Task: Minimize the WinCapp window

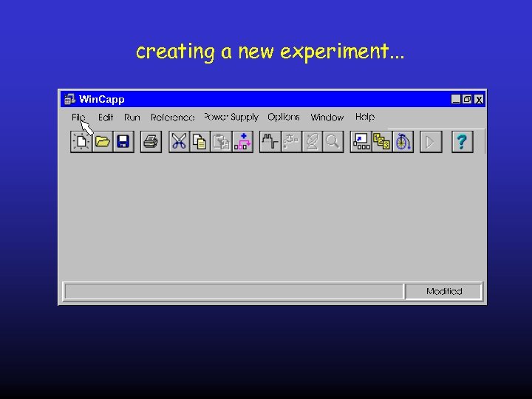Action: pos(456,99)
